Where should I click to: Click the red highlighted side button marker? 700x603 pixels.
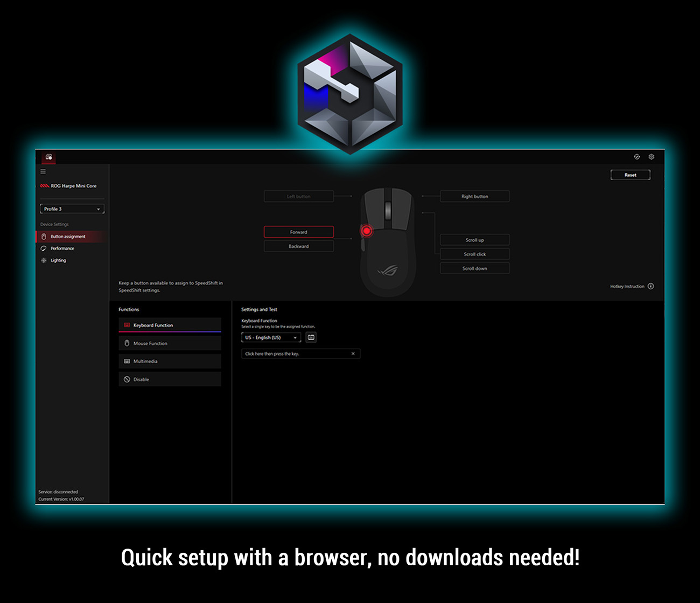(366, 231)
